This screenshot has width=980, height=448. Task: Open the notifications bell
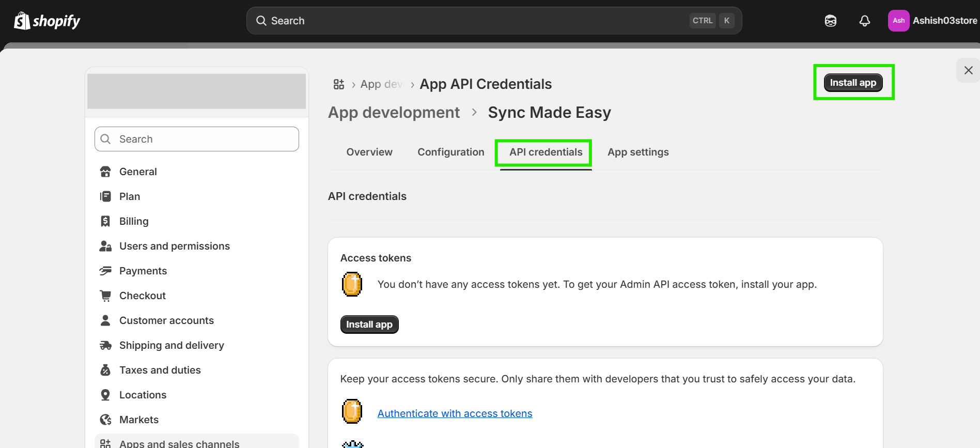click(864, 21)
